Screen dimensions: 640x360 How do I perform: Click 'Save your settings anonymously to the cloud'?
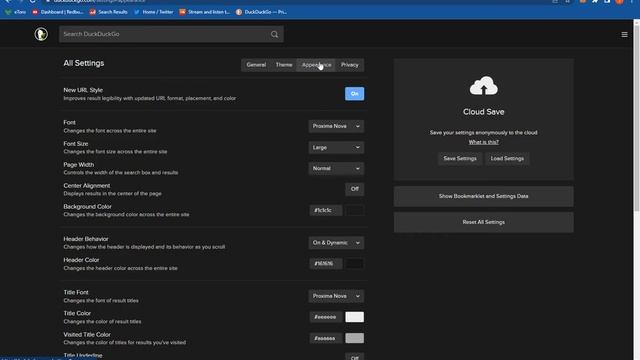[x=483, y=133]
